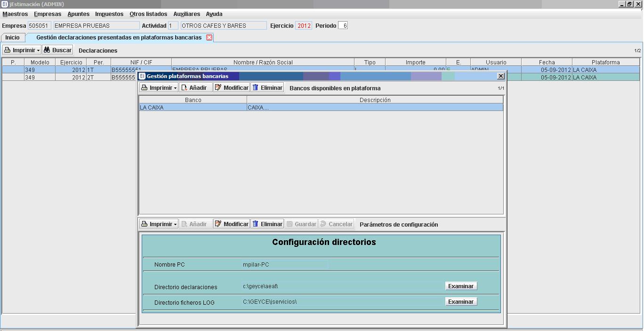Open the Maestros menu
This screenshot has width=644, height=331.
pyautogui.click(x=15, y=14)
